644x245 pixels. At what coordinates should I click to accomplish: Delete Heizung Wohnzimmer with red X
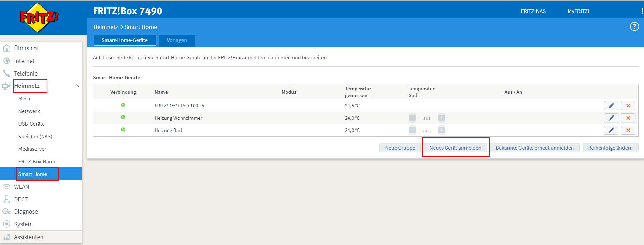pos(628,118)
